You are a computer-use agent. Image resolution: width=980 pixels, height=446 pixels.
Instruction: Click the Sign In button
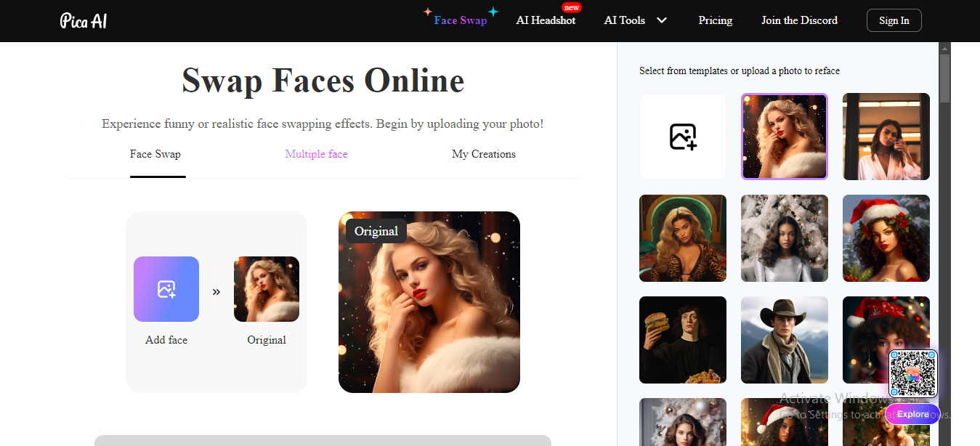click(x=894, y=20)
